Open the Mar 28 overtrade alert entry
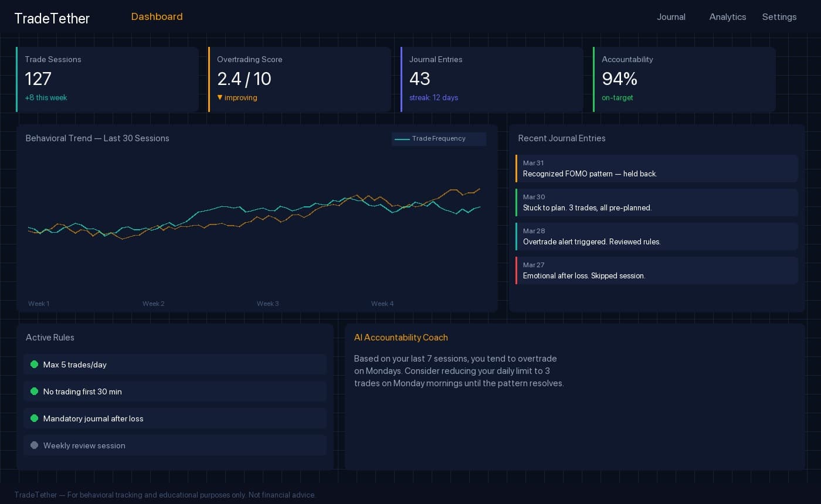The width and height of the screenshot is (821, 504). [x=657, y=236]
